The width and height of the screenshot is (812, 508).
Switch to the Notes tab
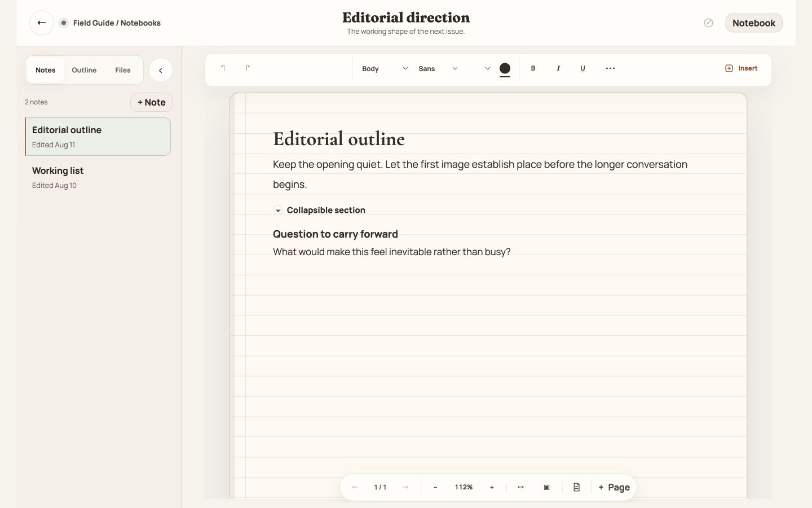coord(46,71)
